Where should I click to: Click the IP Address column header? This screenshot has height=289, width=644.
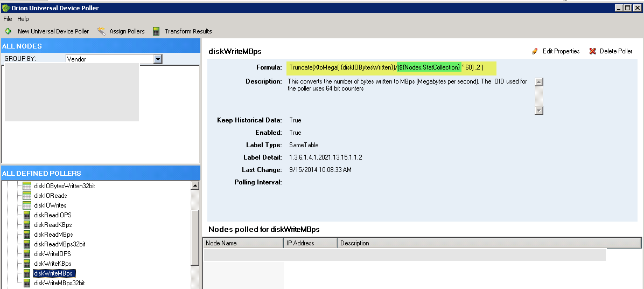310,243
